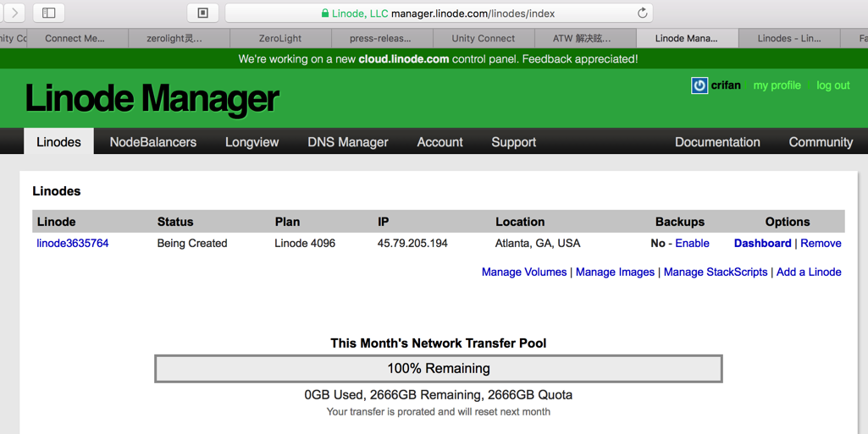Click the Status column header
This screenshot has width=868, height=434.
click(x=175, y=222)
